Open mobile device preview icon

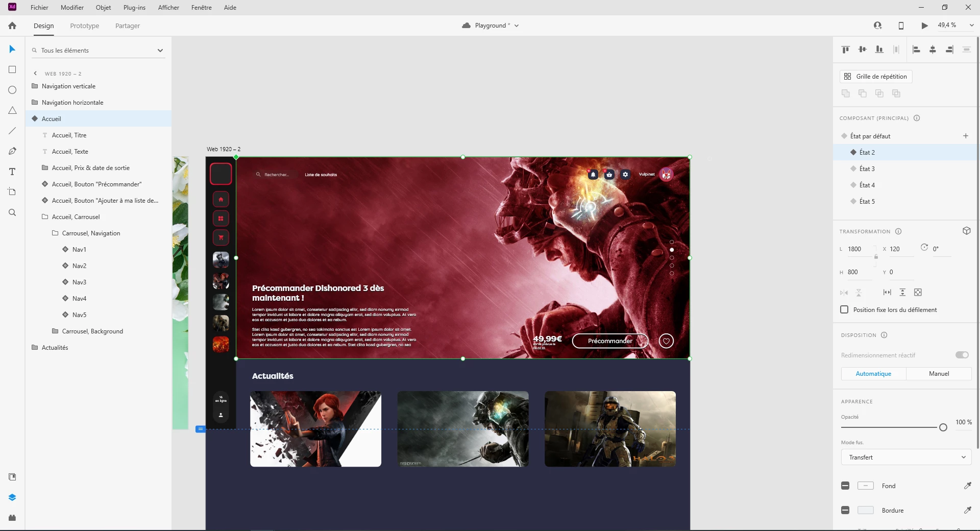pos(901,26)
